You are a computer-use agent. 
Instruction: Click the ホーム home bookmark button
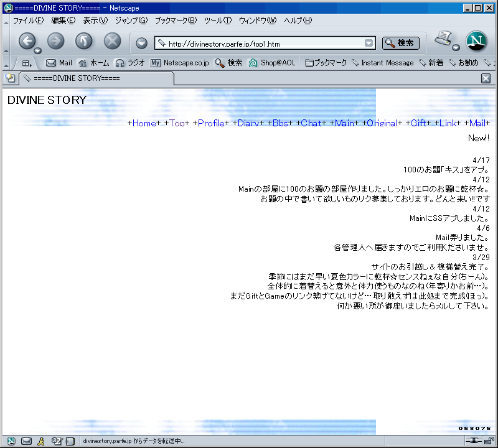(x=94, y=63)
